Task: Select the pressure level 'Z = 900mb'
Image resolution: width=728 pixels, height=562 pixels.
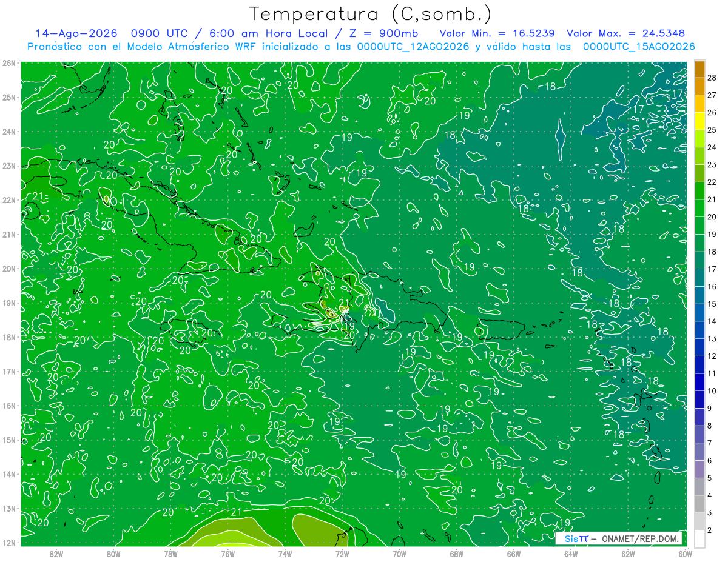Action: [x=382, y=33]
